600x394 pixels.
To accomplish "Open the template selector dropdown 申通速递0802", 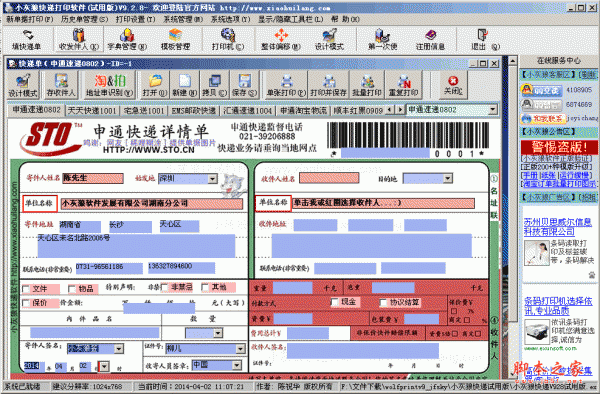I will point(492,110).
